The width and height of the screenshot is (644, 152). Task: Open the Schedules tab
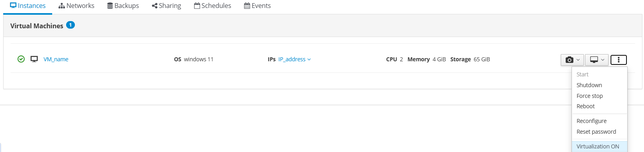pyautogui.click(x=213, y=6)
